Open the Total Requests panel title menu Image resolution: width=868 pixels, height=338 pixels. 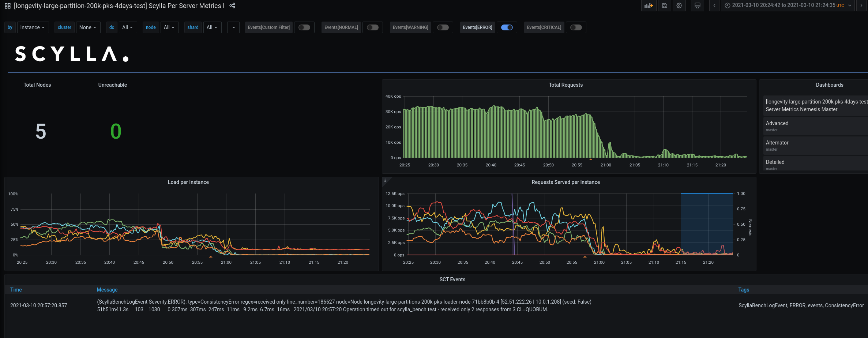[565, 84]
